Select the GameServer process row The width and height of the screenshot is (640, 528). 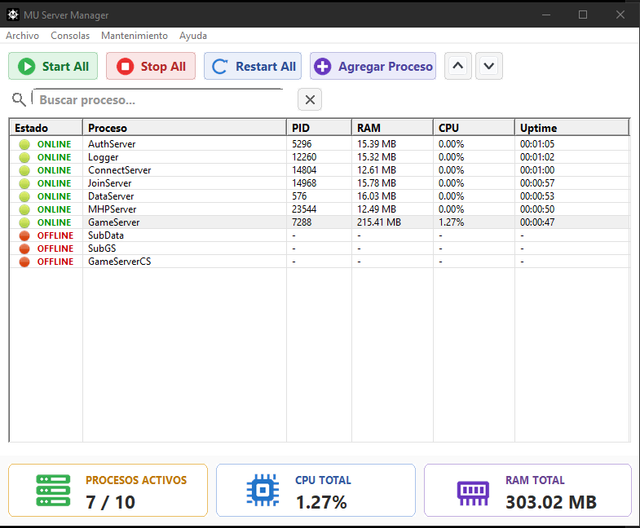pyautogui.click(x=320, y=222)
